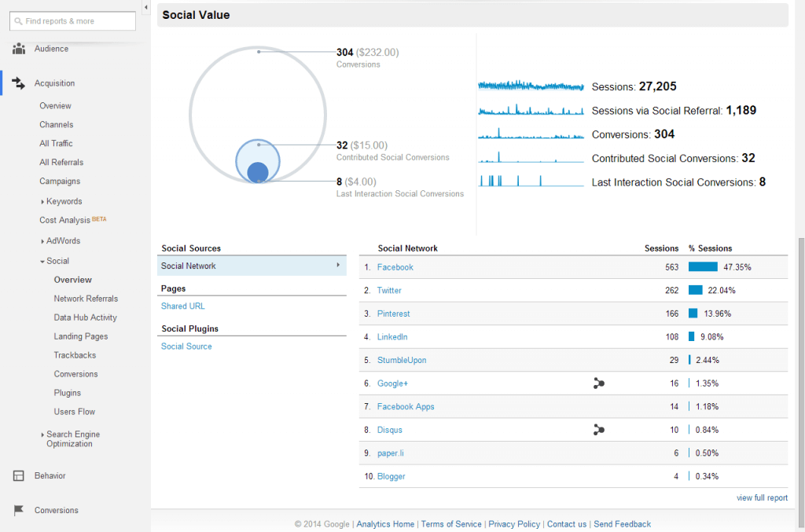Open the Trackbacks report
The width and height of the screenshot is (805, 532).
(75, 355)
